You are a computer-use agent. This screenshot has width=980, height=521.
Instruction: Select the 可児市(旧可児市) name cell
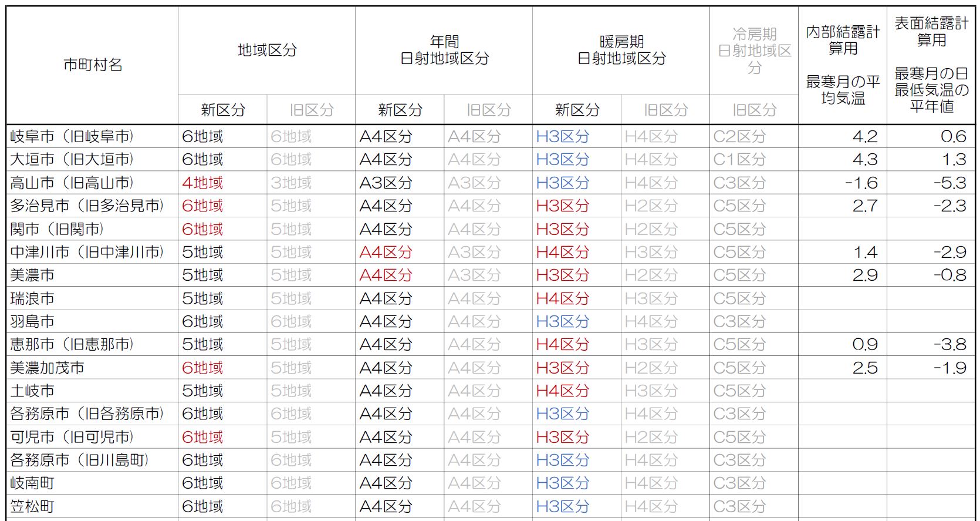click(72, 438)
